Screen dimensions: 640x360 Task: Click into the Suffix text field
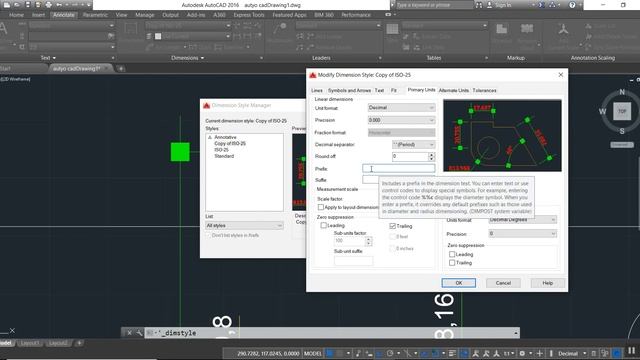pos(370,180)
